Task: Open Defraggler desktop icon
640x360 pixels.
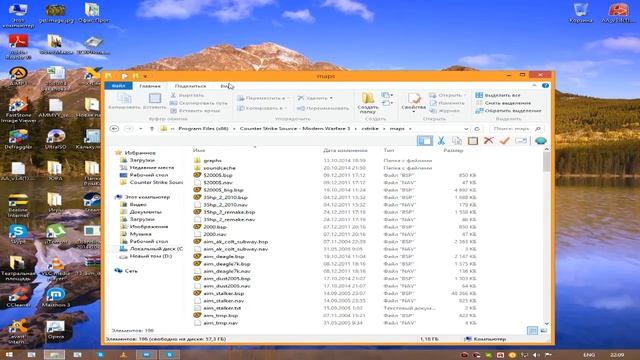Action: (18, 139)
